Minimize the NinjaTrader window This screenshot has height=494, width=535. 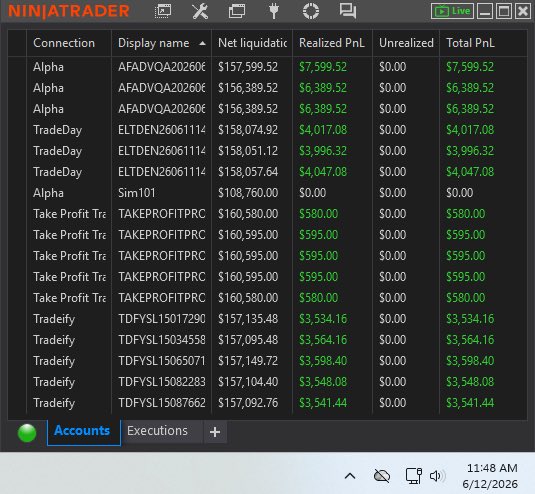(x=485, y=11)
